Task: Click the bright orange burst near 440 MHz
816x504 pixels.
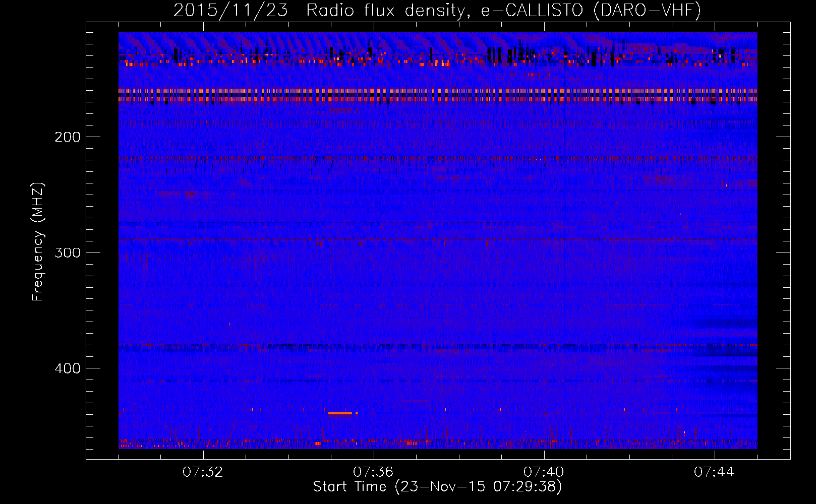Action: [340, 413]
